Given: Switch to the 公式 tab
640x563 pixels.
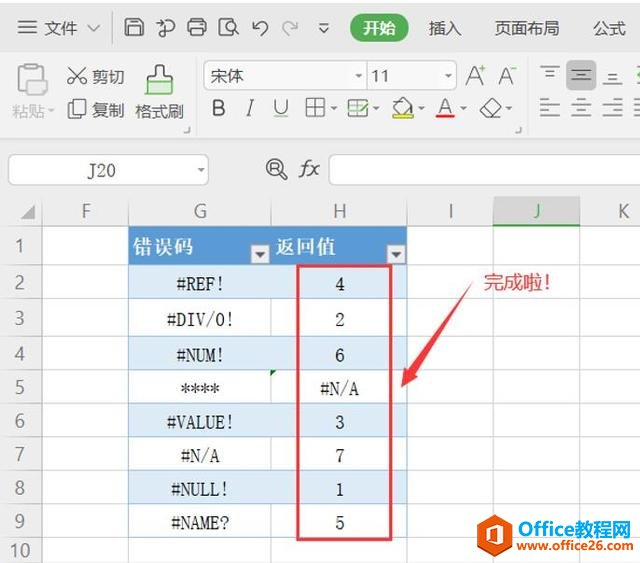Looking at the screenshot, I should 609,28.
